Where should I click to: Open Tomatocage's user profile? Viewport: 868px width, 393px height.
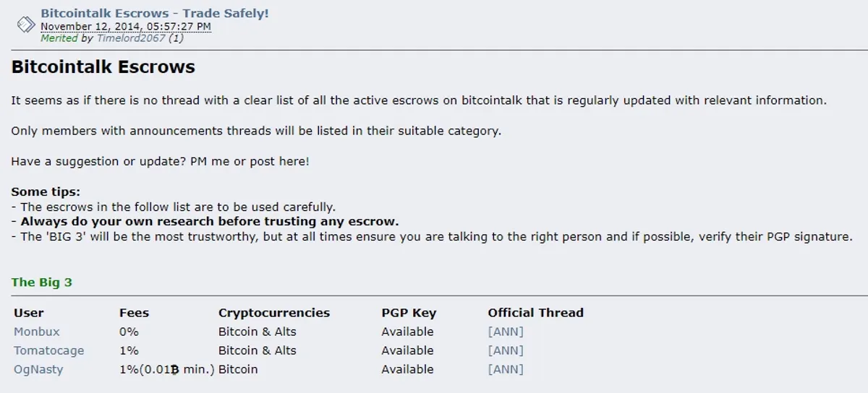click(x=49, y=350)
